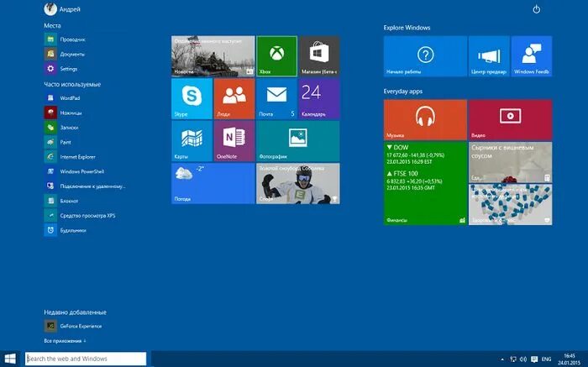The width and height of the screenshot is (588, 367).
Task: Launch GeForce Experience from recently added
Action: 74,326
